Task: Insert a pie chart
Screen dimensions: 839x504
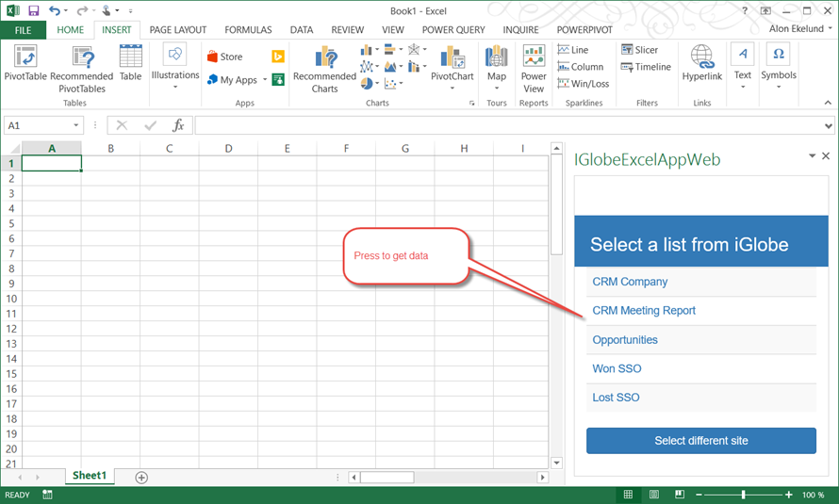Action: [370, 84]
